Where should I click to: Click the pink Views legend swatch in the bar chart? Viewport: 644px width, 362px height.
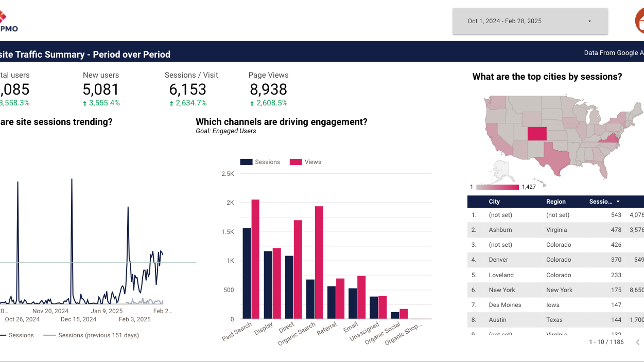pyautogui.click(x=296, y=162)
